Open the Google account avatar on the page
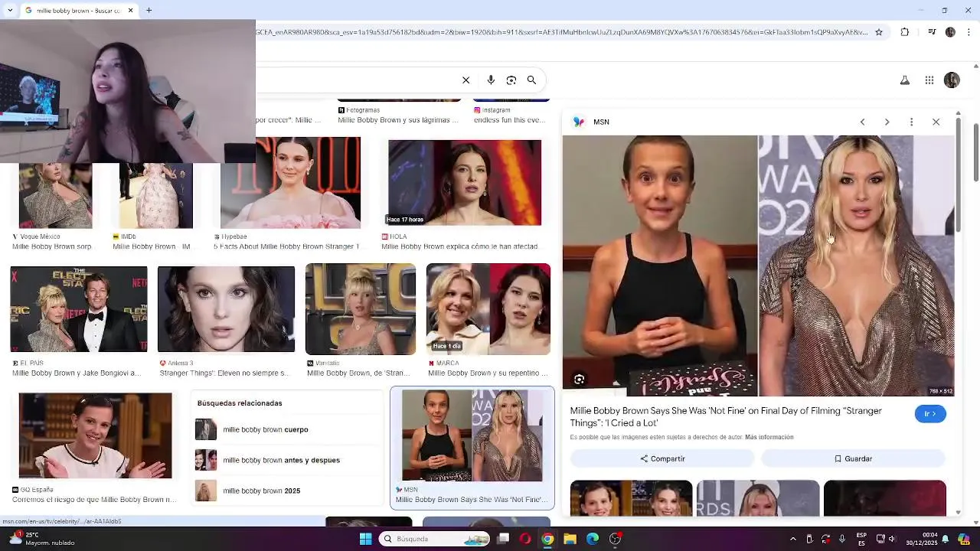This screenshot has width=980, height=551. [952, 80]
